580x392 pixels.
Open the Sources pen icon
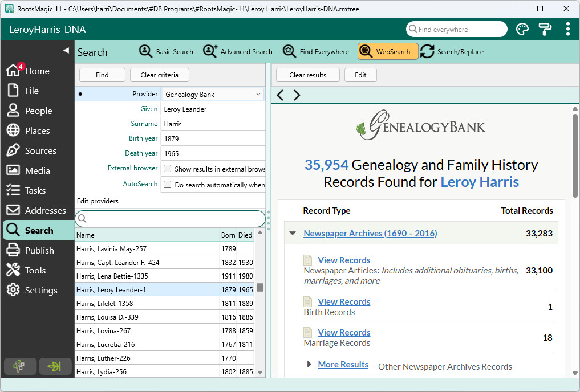[13, 150]
